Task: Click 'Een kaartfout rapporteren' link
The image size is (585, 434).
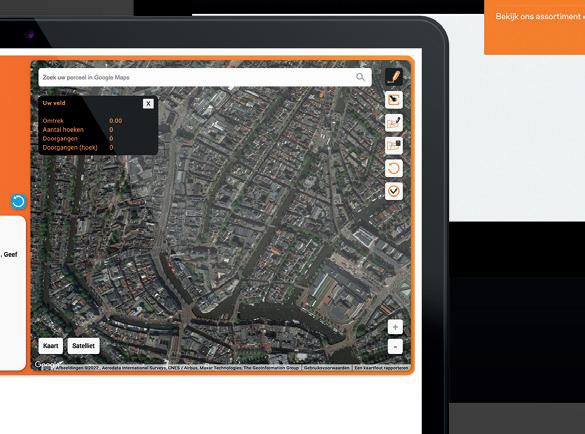Action: 381,368
